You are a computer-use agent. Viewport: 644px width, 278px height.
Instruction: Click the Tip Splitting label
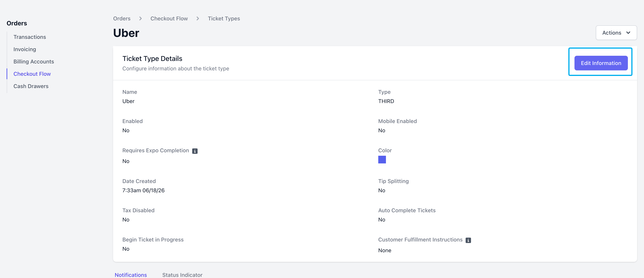393,181
